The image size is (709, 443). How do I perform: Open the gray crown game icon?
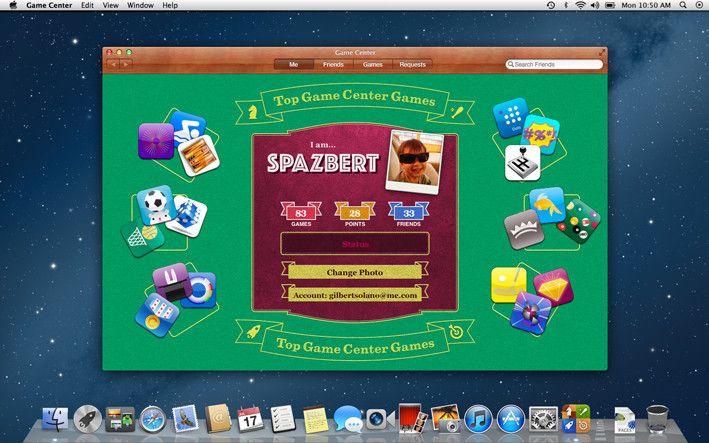click(x=524, y=229)
